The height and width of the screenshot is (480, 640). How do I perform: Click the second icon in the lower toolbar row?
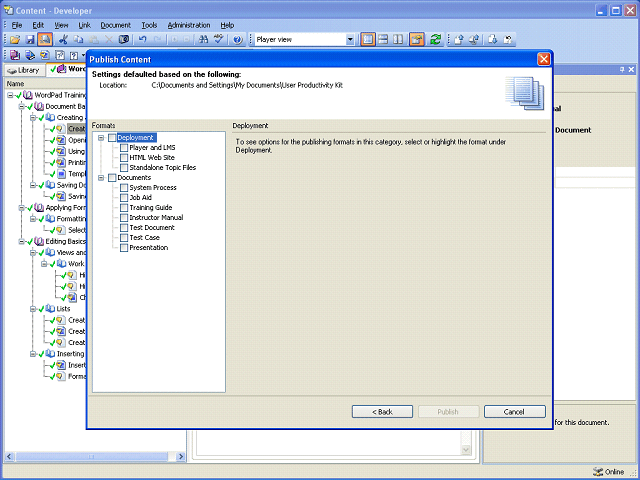click(30, 55)
